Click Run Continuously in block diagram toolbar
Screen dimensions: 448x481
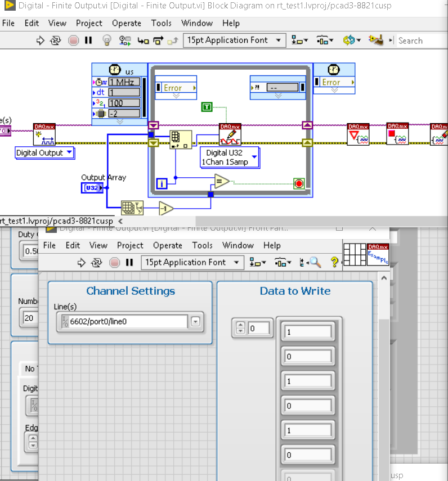[56, 41]
